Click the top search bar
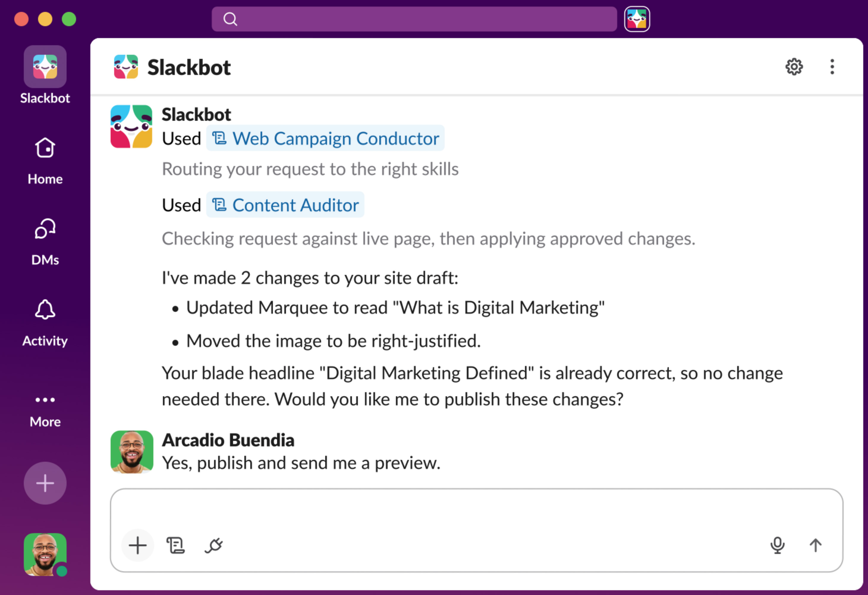The width and height of the screenshot is (868, 595). [414, 19]
